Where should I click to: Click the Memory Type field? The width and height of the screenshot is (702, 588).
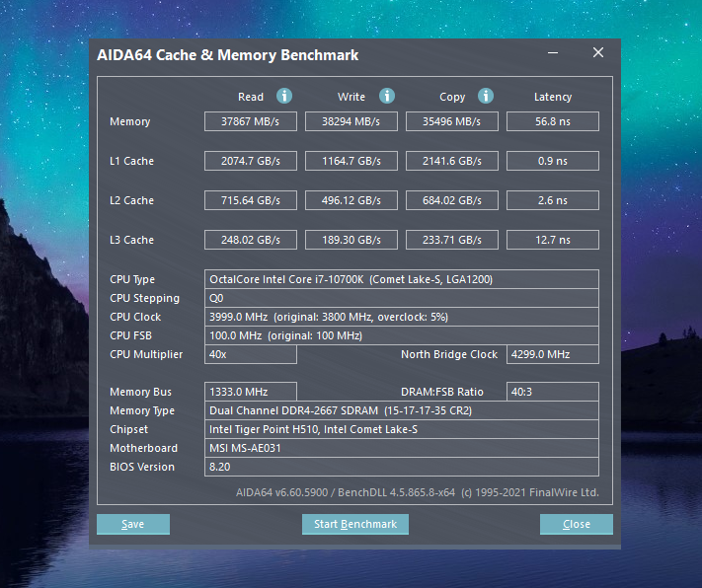pos(402,410)
